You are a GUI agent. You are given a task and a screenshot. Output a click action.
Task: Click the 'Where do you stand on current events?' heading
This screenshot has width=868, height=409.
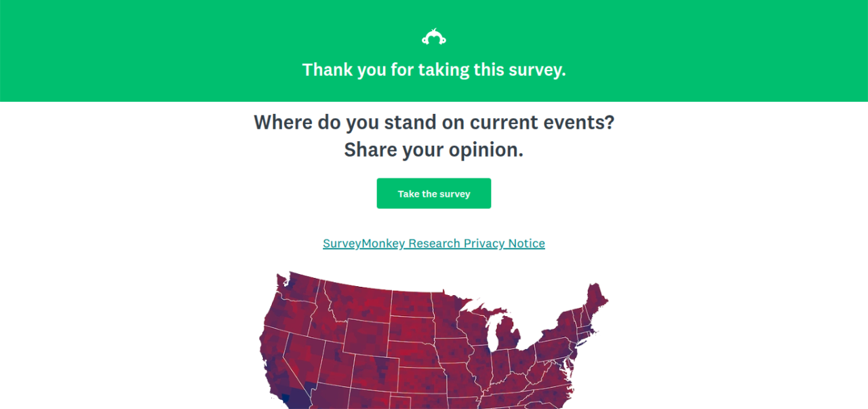click(434, 122)
